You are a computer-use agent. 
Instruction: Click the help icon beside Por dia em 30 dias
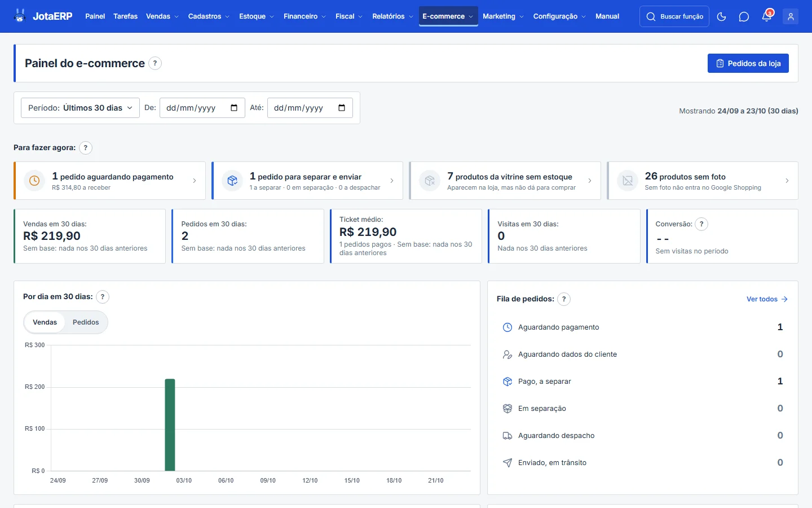click(103, 297)
